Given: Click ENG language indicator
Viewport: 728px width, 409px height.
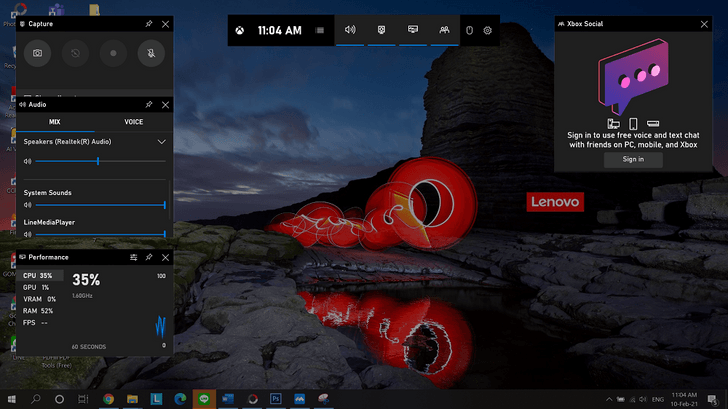Looking at the screenshot, I should tap(657, 400).
